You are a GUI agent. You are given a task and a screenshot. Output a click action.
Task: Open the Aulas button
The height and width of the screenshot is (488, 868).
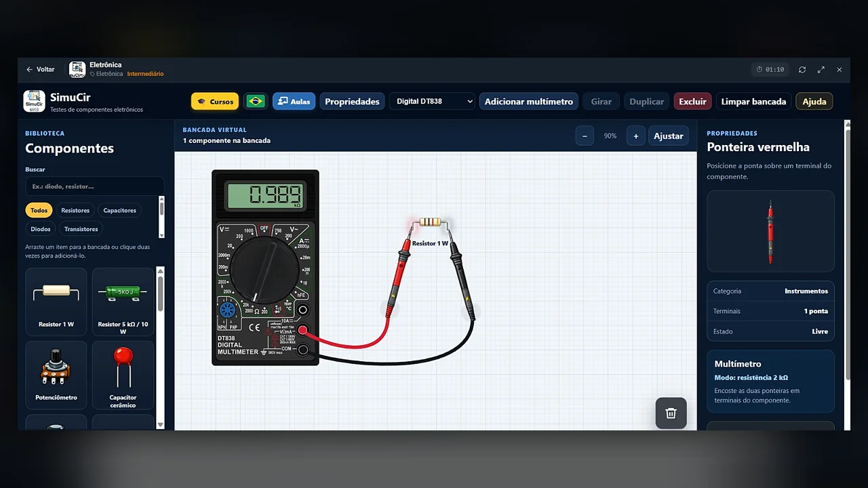click(294, 102)
